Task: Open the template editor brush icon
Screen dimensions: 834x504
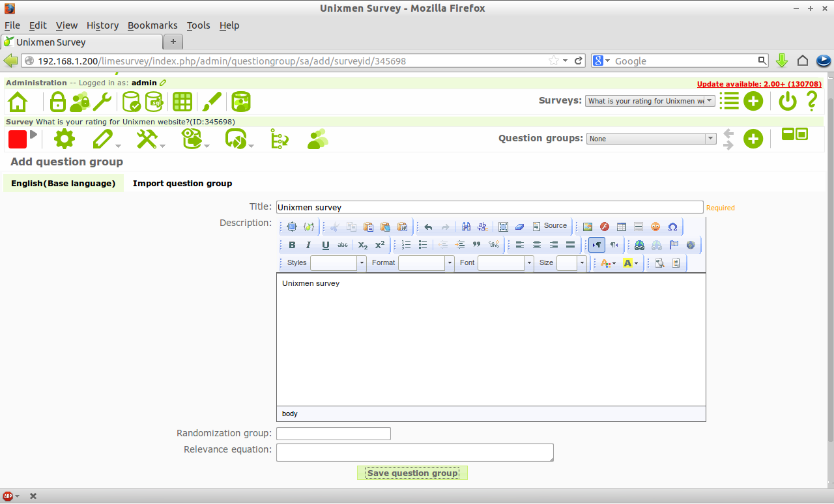Action: (212, 102)
